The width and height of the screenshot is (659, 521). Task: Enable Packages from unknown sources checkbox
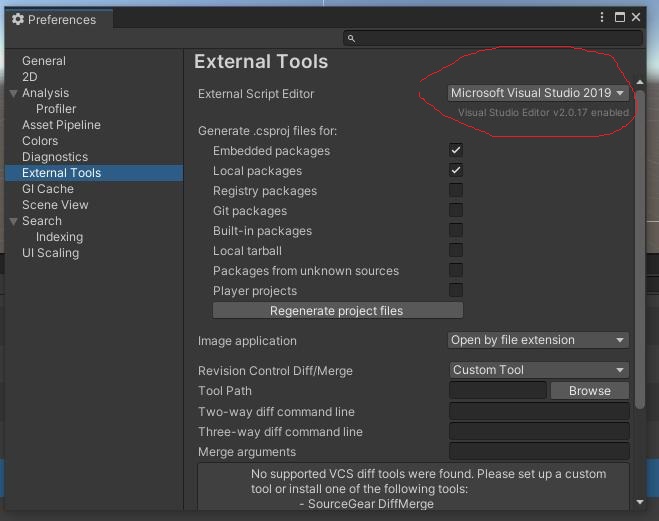[456, 270]
